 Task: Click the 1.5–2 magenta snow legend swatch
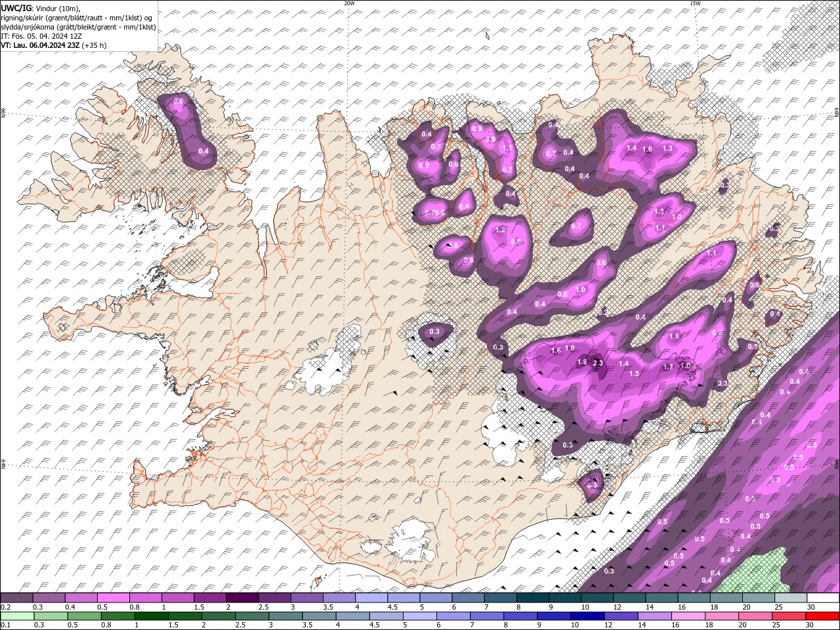coord(210,598)
